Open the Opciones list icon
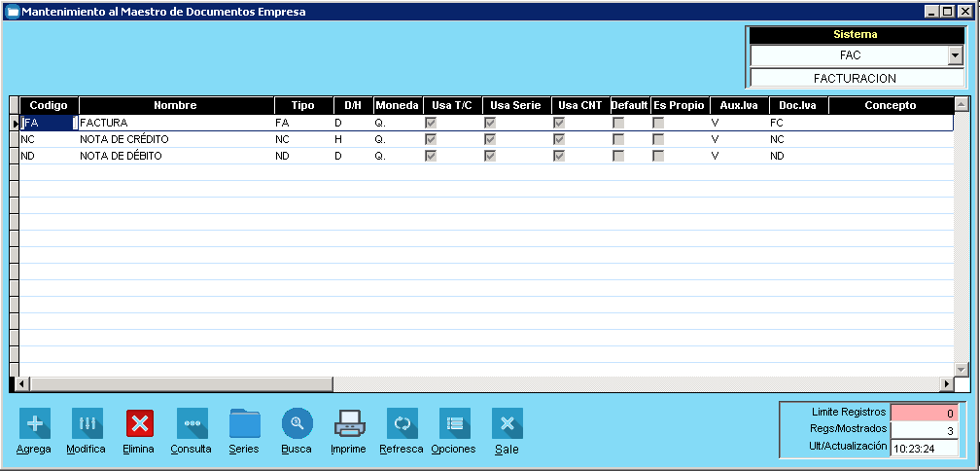 click(454, 423)
